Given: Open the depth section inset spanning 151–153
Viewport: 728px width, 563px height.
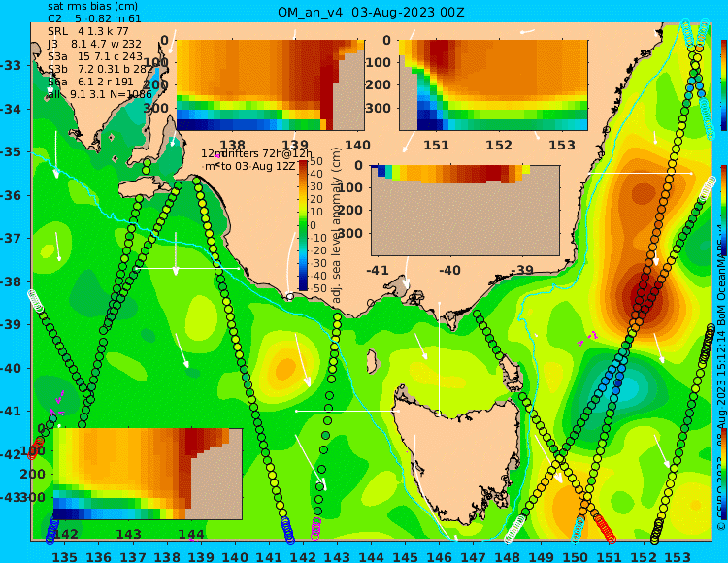Looking at the screenshot, I should click(493, 85).
